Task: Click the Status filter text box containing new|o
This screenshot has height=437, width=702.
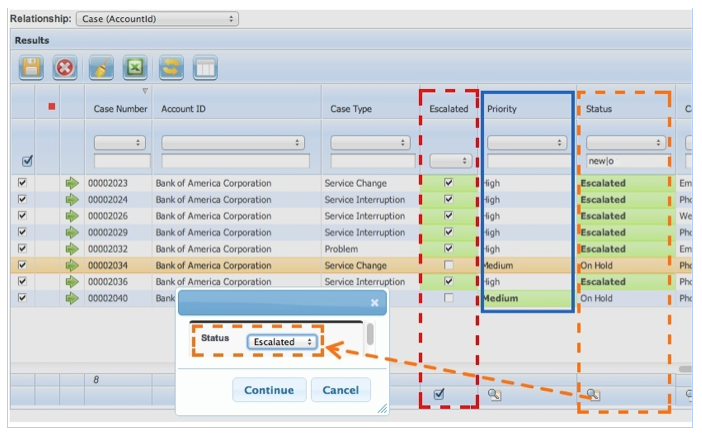Action: (x=629, y=161)
